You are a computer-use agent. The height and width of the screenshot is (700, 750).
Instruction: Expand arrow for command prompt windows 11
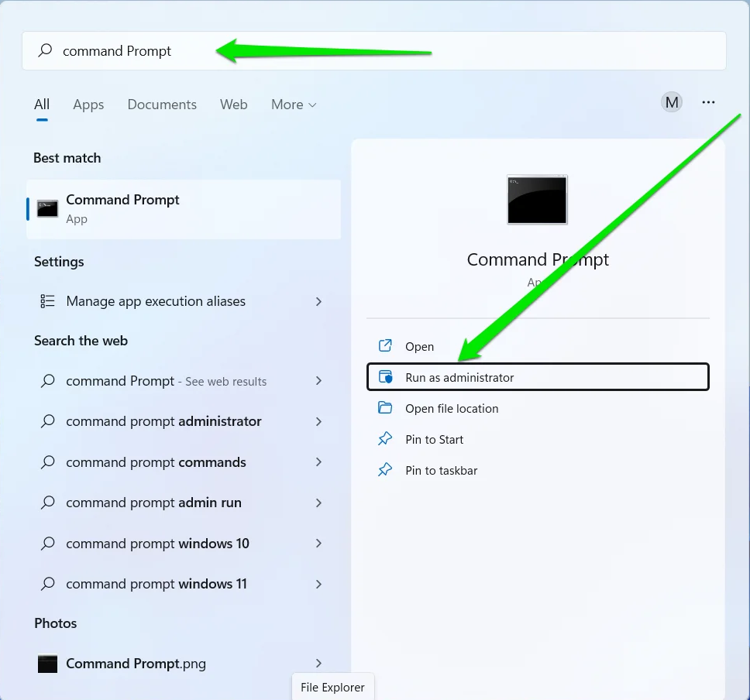pos(318,584)
